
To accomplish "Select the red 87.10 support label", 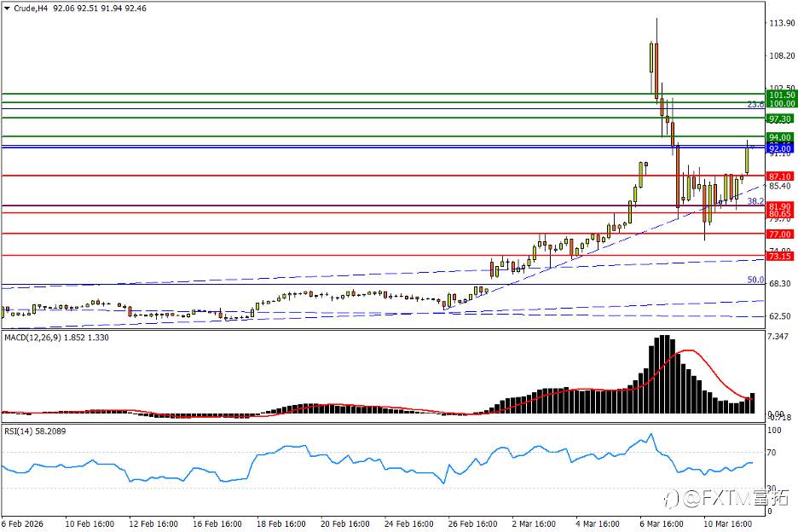I will click(780, 176).
